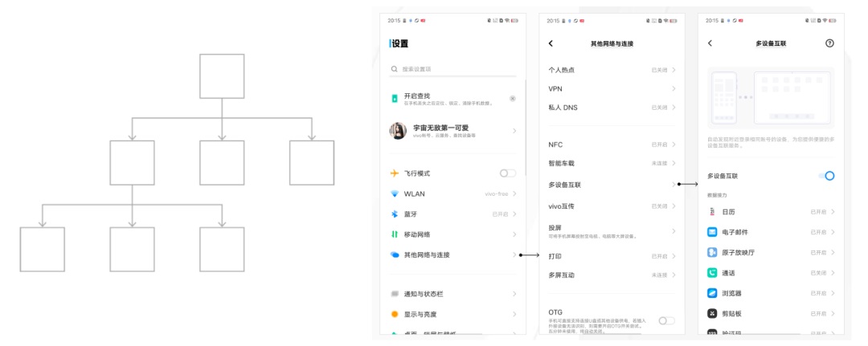Open vivo互传 row chevron

(x=674, y=206)
